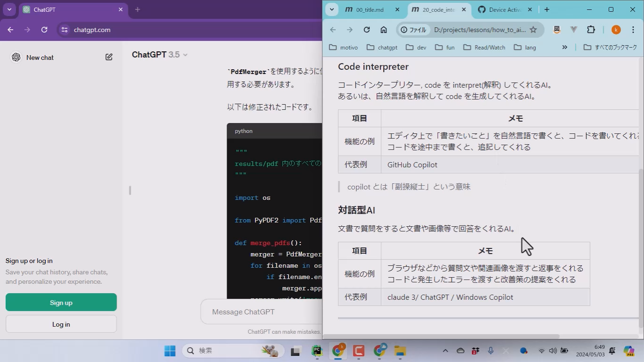Open the ChatGPT 3.5 model dropdown
This screenshot has width=644, height=362.
(160, 54)
